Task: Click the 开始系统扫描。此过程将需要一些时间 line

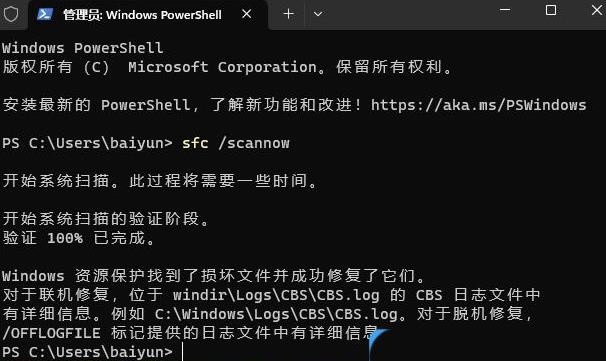Action: tap(160, 180)
